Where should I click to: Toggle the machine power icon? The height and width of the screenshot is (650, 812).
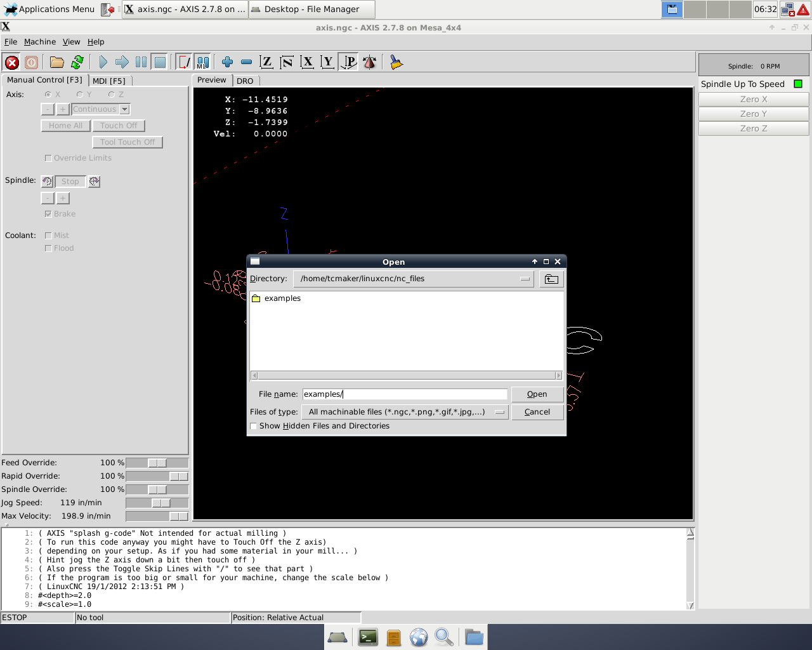point(31,62)
